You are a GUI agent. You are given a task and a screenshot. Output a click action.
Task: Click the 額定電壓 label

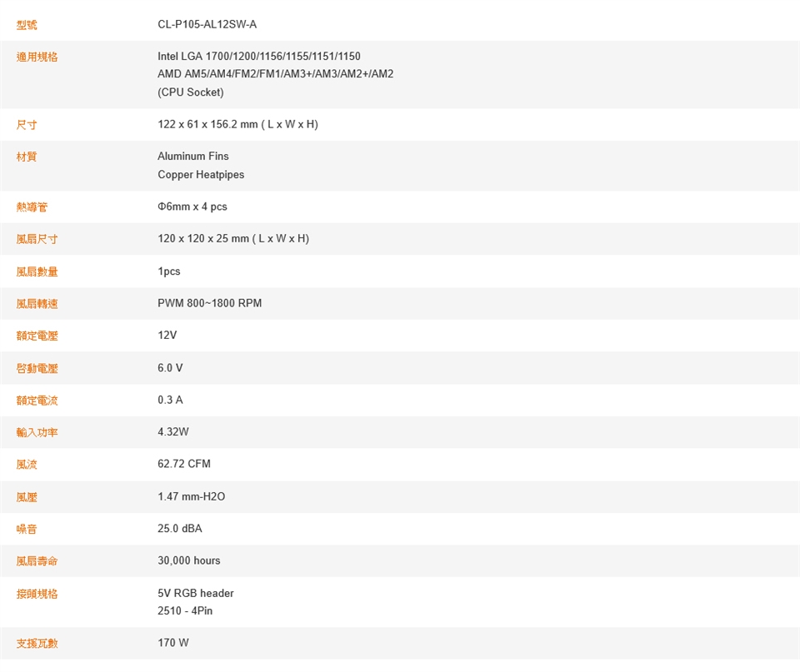(37, 336)
